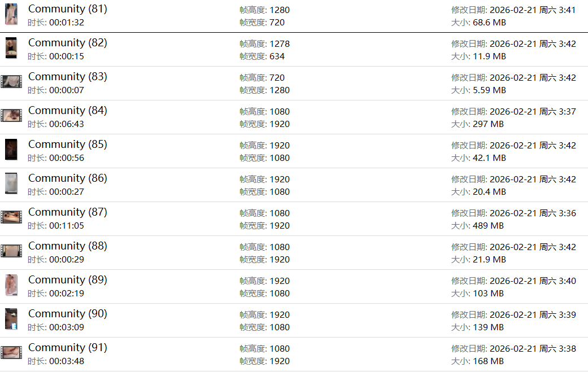Click the Community (81) video thumbnail
588x372 pixels.
coord(11,14)
